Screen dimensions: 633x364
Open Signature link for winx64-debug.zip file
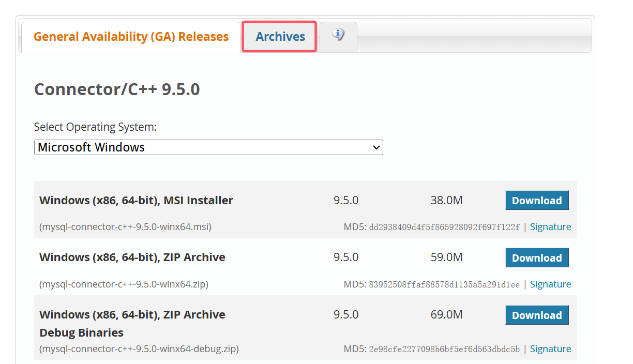pyautogui.click(x=550, y=349)
